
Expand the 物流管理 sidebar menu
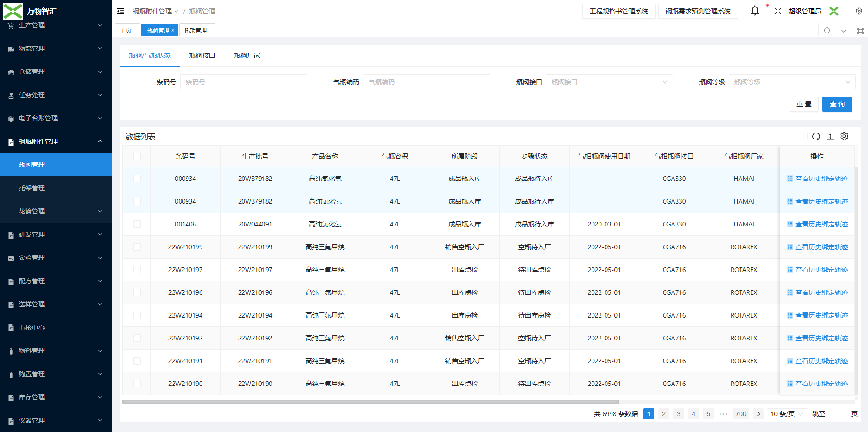[56, 48]
